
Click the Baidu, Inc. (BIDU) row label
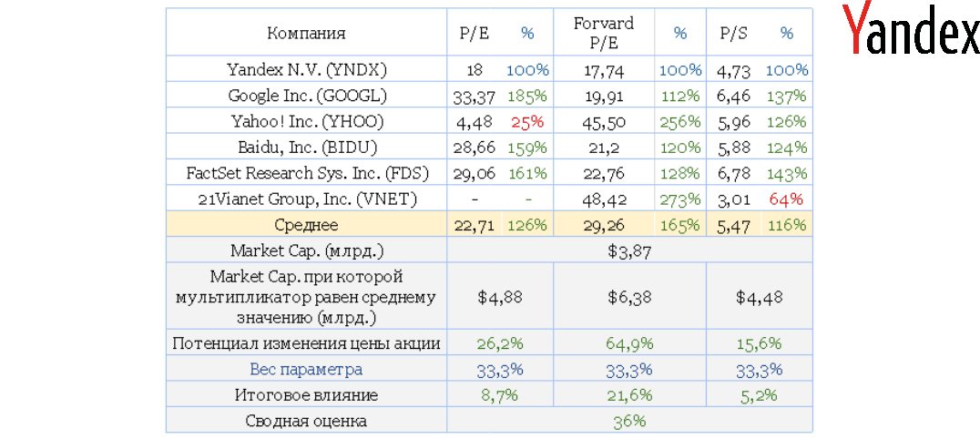pyautogui.click(x=306, y=147)
